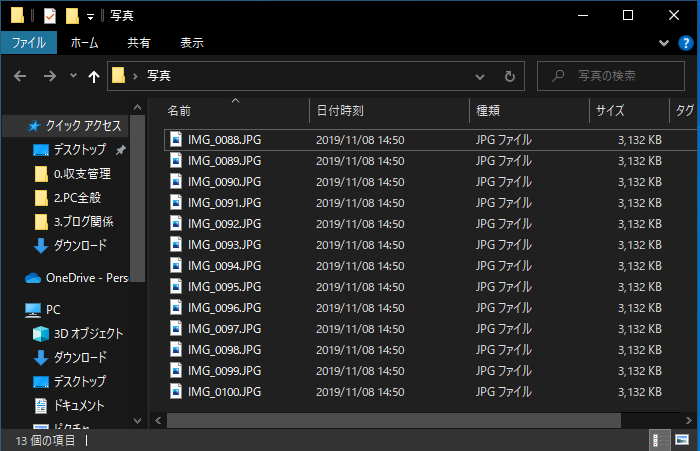Open address bar history dropdown
Image resolution: width=700 pixels, height=451 pixels.
click(x=481, y=76)
